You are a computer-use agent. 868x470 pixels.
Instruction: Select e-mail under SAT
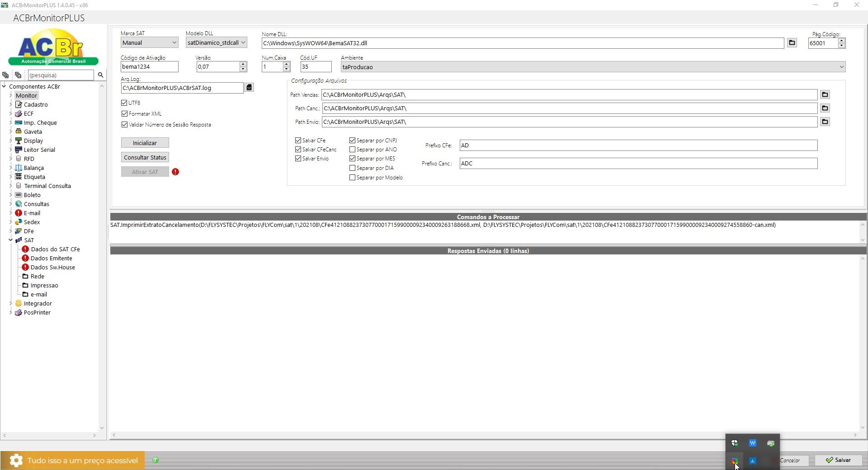pyautogui.click(x=38, y=294)
